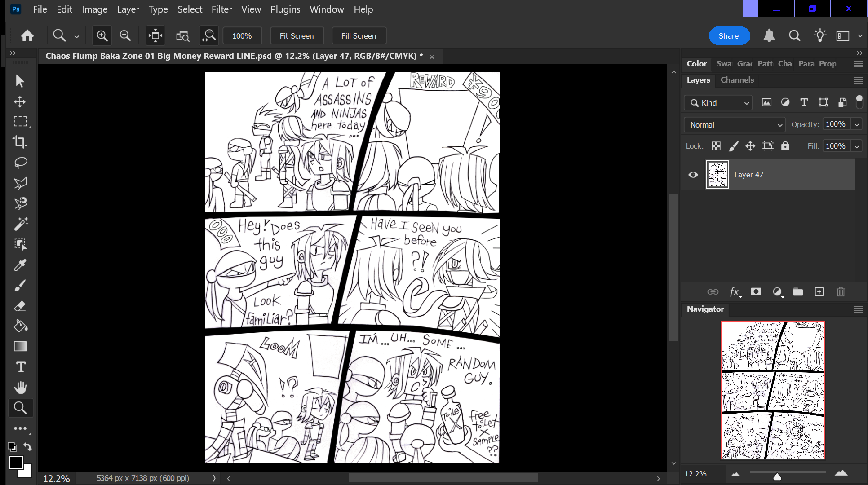
Task: Select the Crop tool
Action: click(20, 142)
